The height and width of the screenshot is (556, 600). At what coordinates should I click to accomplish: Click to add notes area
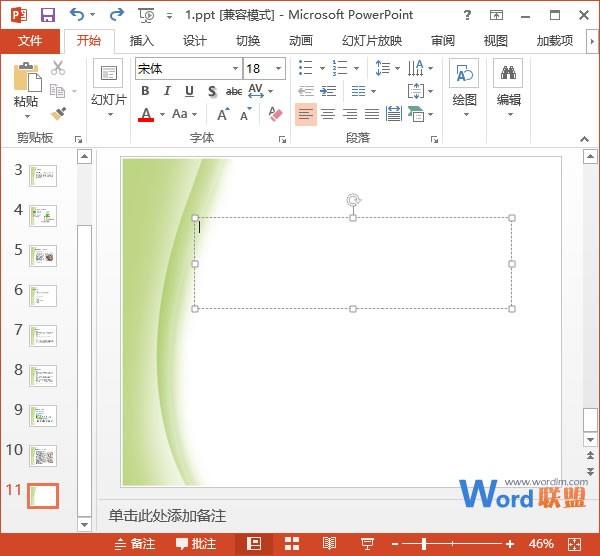coord(167,516)
